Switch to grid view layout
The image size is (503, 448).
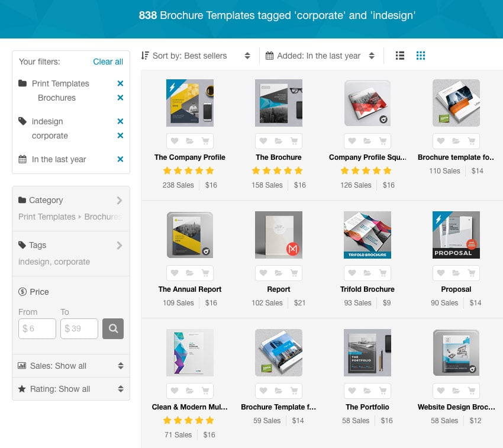421,56
